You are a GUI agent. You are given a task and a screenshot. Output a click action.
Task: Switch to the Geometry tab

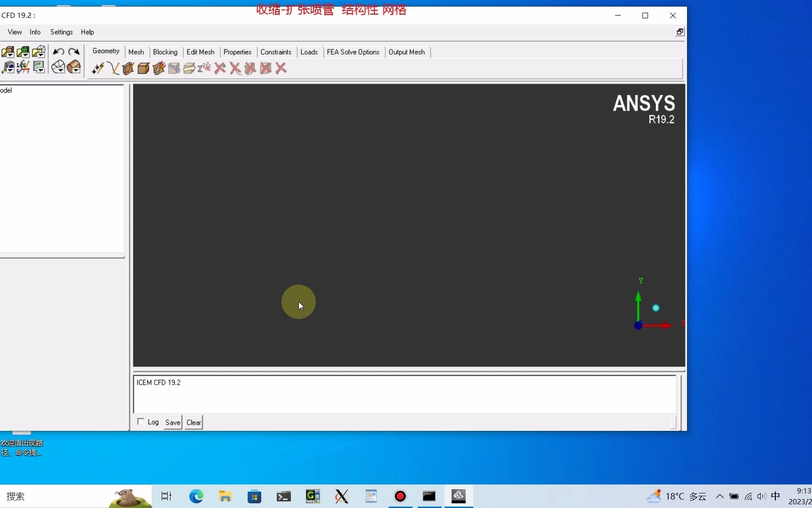point(106,51)
